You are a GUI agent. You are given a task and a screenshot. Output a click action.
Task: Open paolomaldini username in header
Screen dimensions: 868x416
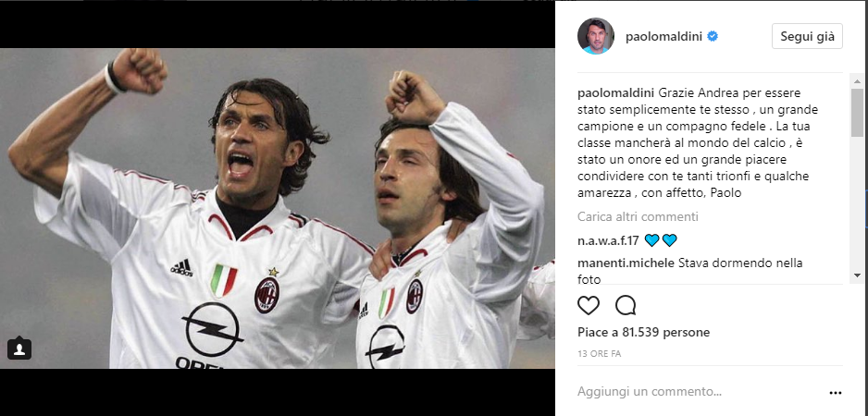pos(663,36)
